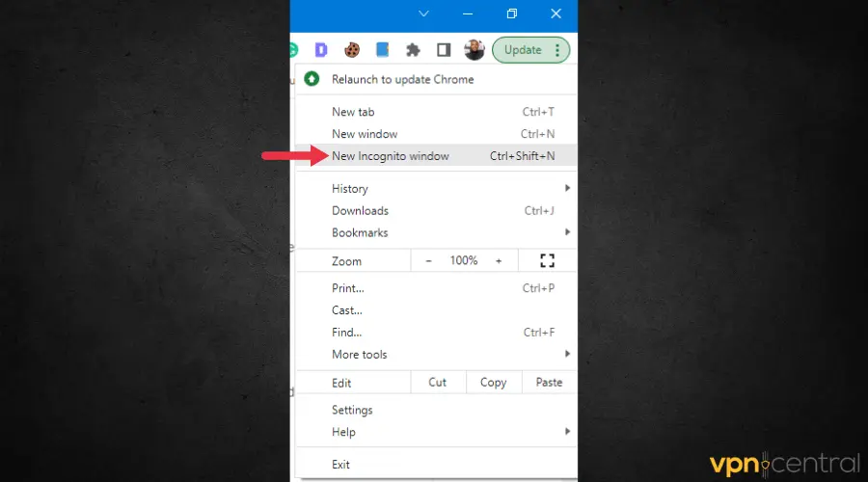Viewport: 868px width, 482px height.
Task: Select New Incognito window
Action: 436,156
